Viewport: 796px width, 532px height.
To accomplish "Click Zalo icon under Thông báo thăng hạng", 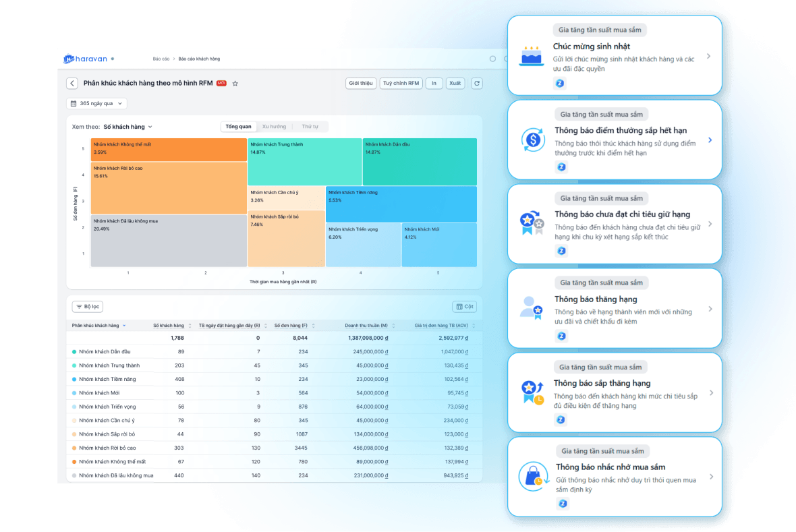I will point(561,336).
